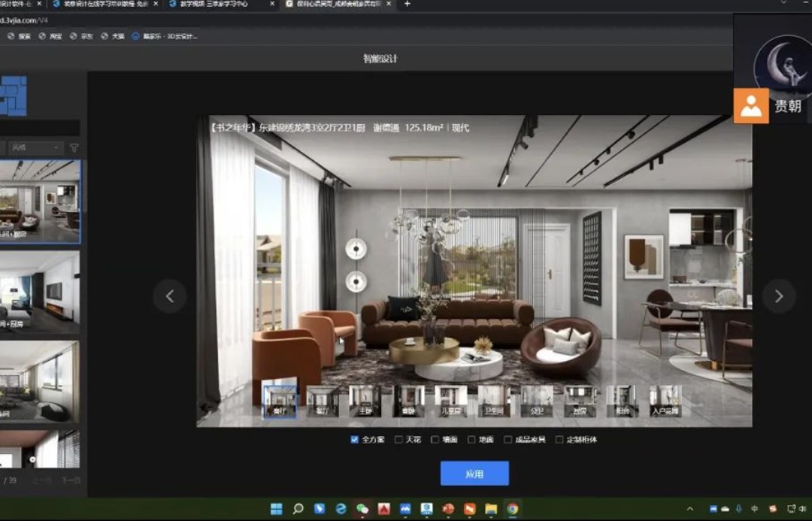Image resolution: width=812 pixels, height=521 pixels.
Task: Open Google Chrome in the taskbar
Action: [x=512, y=509]
